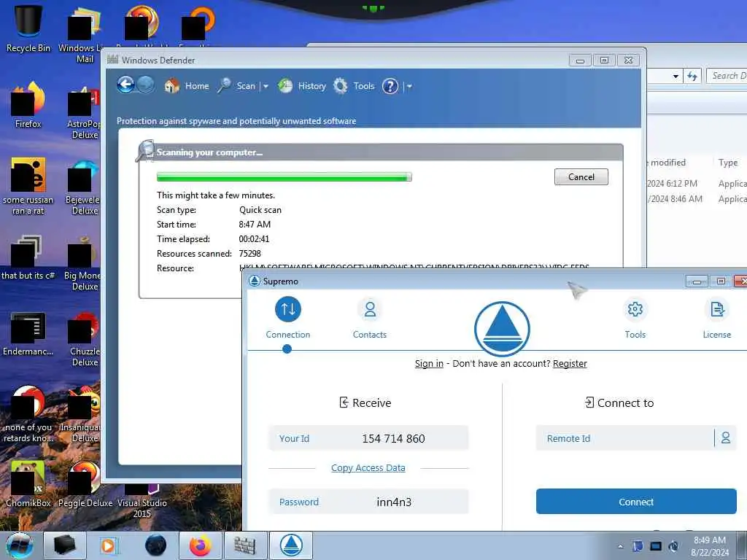The height and width of the screenshot is (560, 747).
Task: Click the media player taskbar icon
Action: [x=109, y=545]
